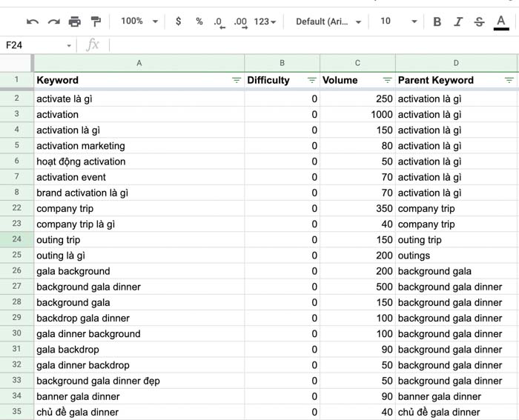The image size is (519, 420).
Task: Select volume cell with value 500
Action: click(x=357, y=287)
